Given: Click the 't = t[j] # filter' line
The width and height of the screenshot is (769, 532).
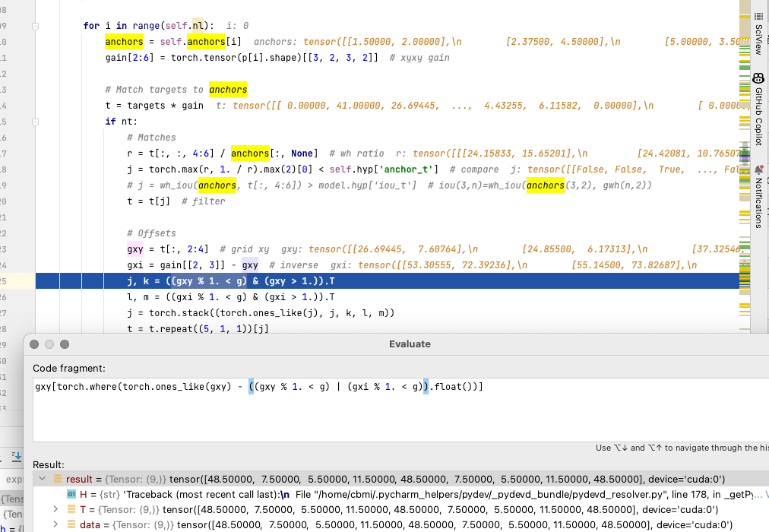Looking at the screenshot, I should click(x=176, y=201).
